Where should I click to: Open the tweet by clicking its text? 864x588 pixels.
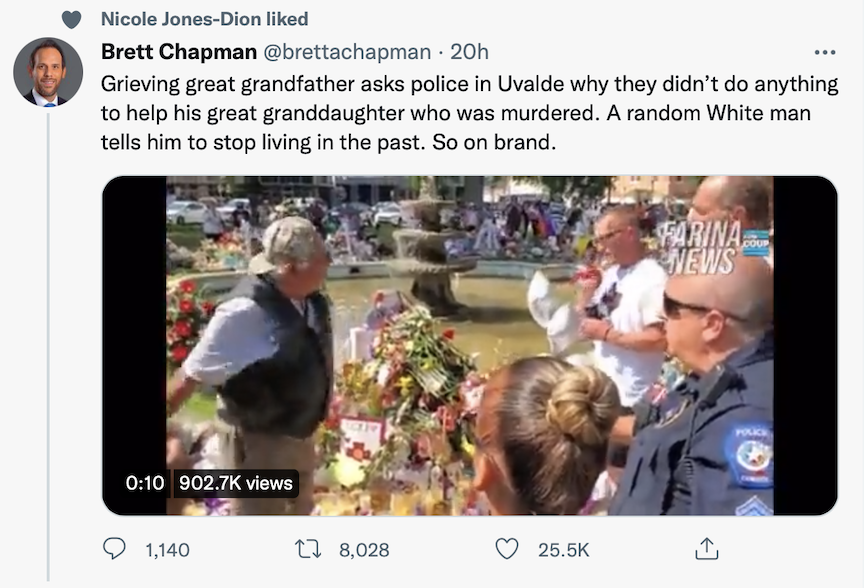pyautogui.click(x=455, y=113)
